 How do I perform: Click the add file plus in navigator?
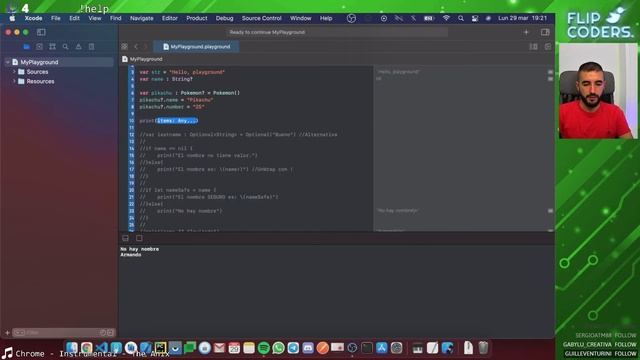pyautogui.click(x=7, y=333)
